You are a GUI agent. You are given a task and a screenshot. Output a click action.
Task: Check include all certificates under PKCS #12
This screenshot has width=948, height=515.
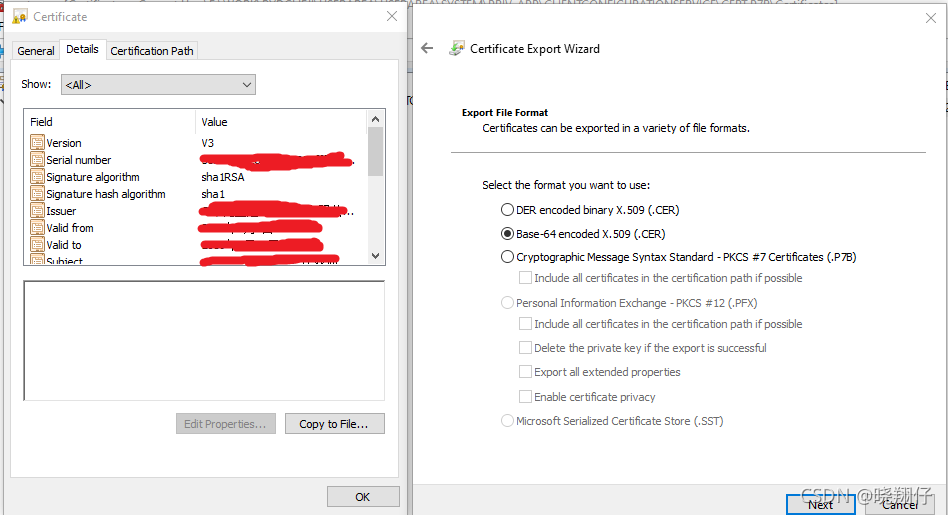(x=525, y=323)
